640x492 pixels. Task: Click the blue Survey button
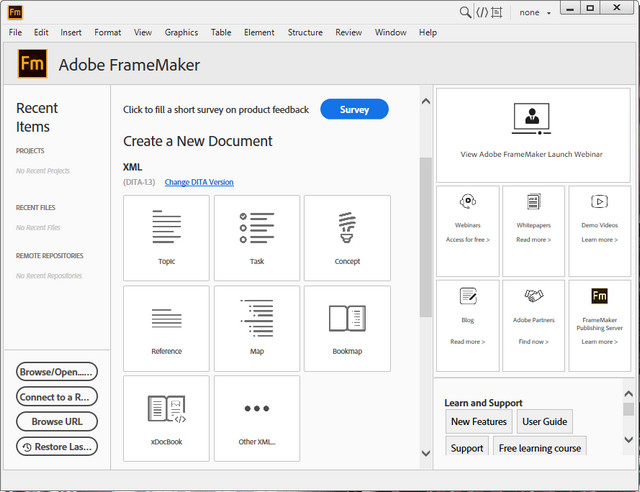[x=354, y=109]
